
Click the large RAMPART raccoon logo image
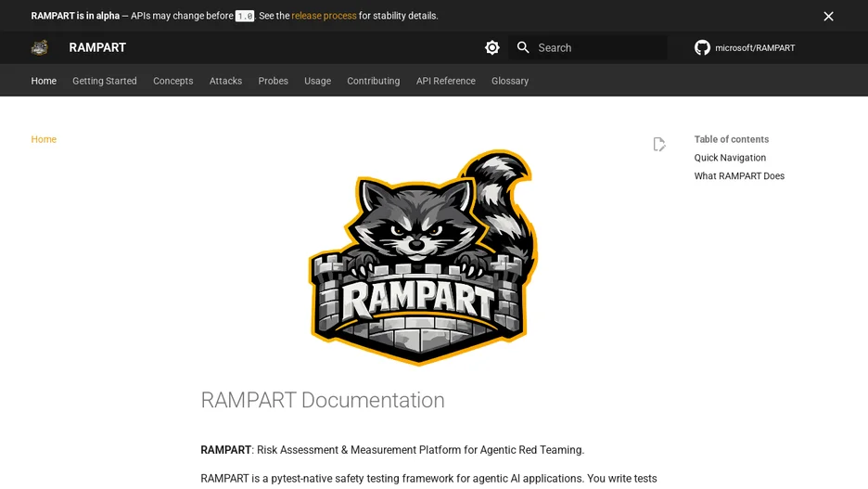point(424,258)
